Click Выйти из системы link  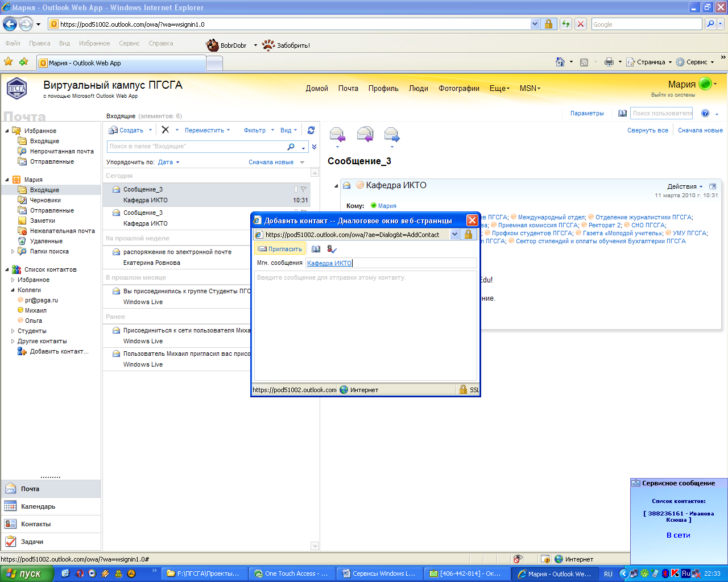click(673, 95)
